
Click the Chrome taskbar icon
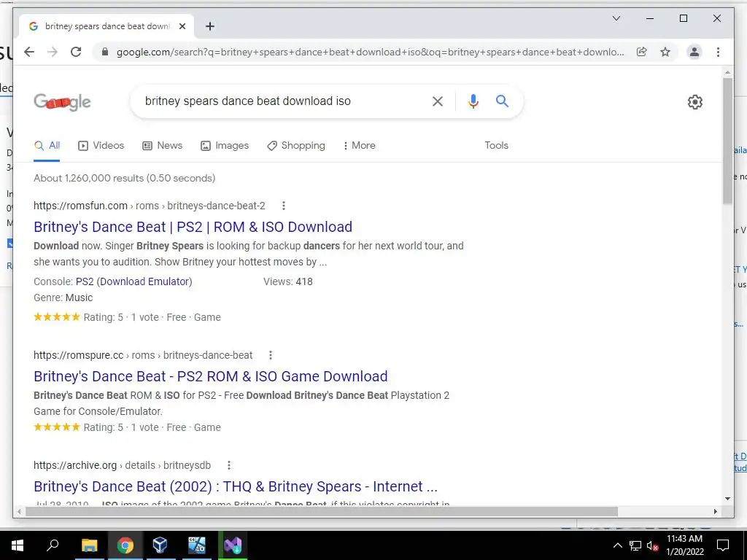pyautogui.click(x=125, y=545)
